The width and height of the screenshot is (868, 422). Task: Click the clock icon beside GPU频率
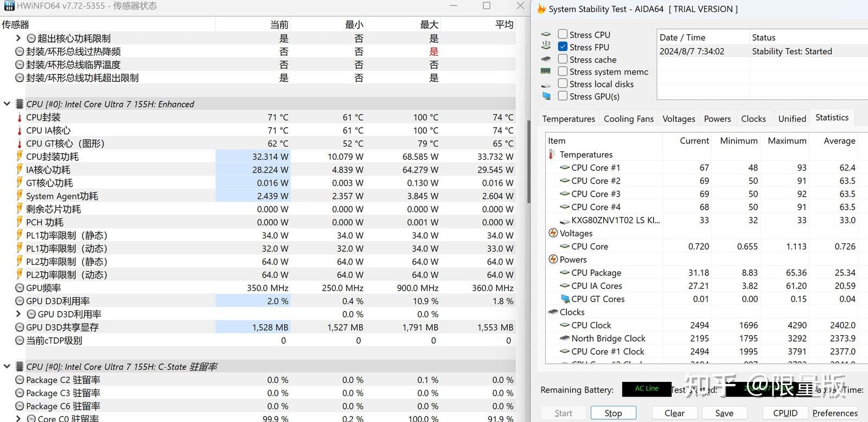20,288
